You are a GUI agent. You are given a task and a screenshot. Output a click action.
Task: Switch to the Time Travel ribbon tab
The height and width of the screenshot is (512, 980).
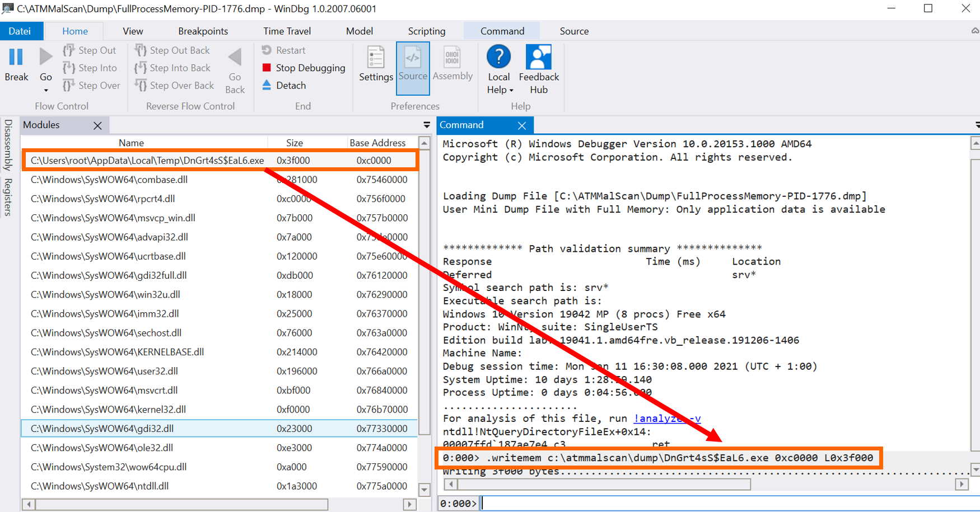click(287, 31)
